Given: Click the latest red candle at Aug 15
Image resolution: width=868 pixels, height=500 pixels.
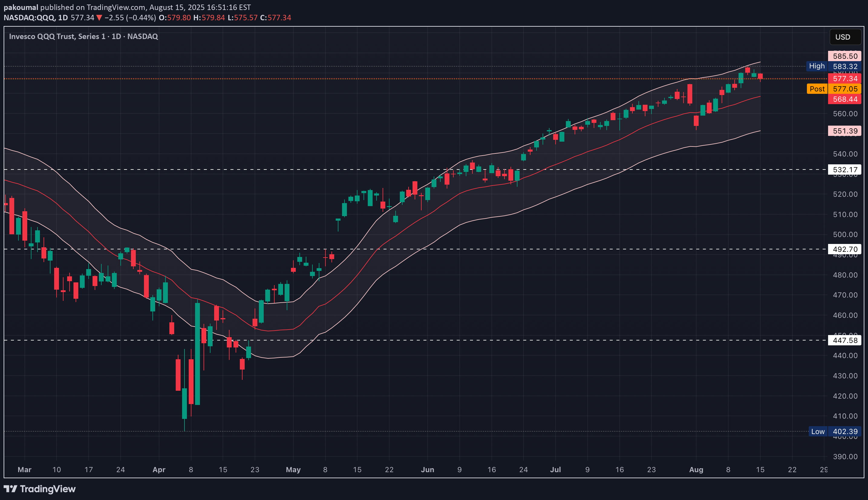Looking at the screenshot, I should click(760, 77).
